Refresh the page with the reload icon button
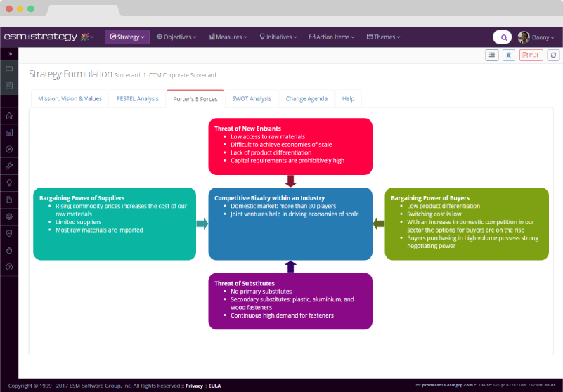563x392 pixels. pos(553,55)
